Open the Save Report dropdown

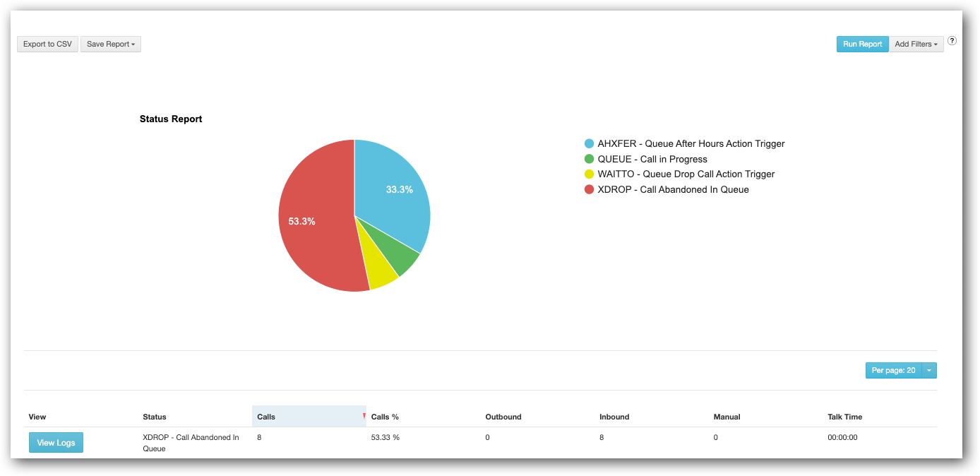(111, 44)
